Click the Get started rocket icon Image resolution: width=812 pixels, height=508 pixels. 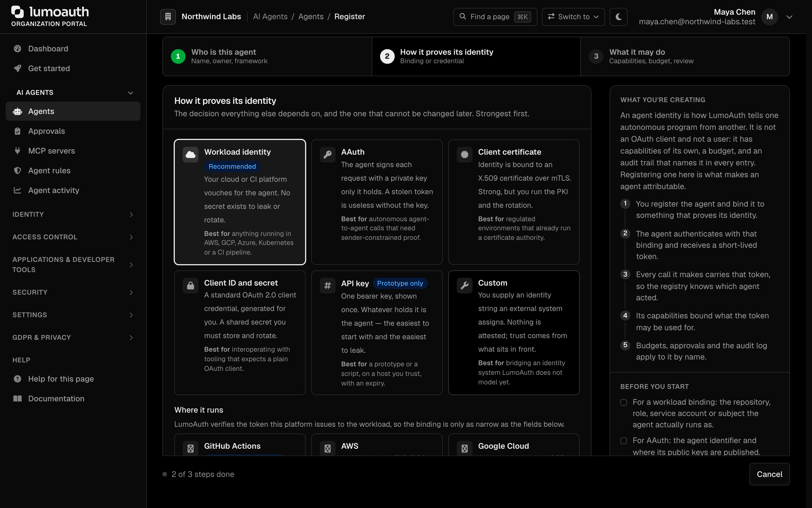pyautogui.click(x=17, y=68)
